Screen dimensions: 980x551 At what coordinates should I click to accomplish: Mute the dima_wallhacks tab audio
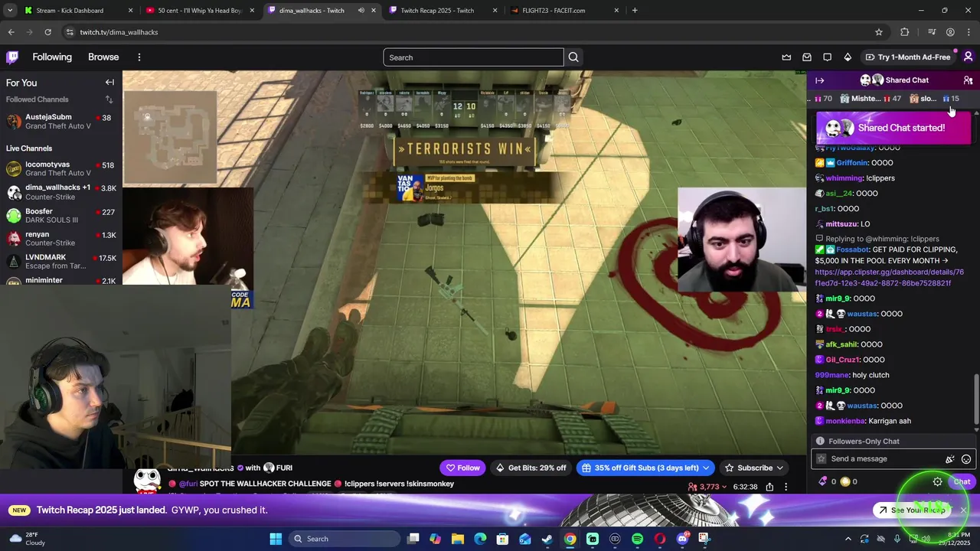click(x=361, y=11)
